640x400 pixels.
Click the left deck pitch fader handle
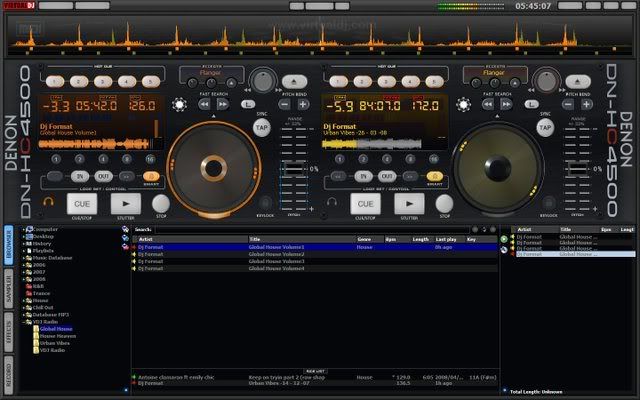pos(294,169)
